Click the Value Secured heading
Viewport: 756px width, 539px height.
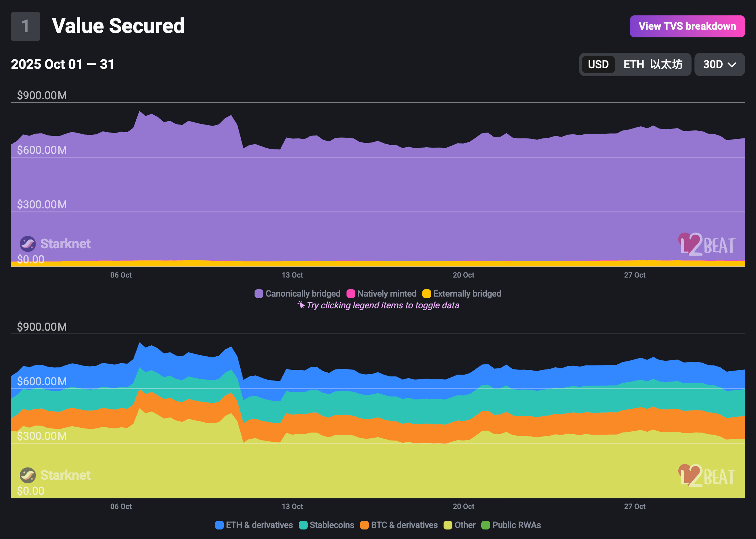118,26
